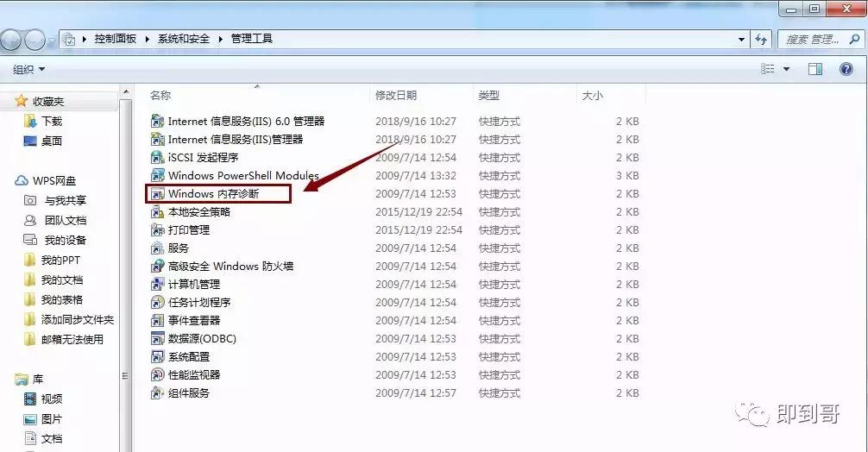The width and height of the screenshot is (868, 452).
Task: Click the 控制面板 breadcrumb
Action: 115,39
